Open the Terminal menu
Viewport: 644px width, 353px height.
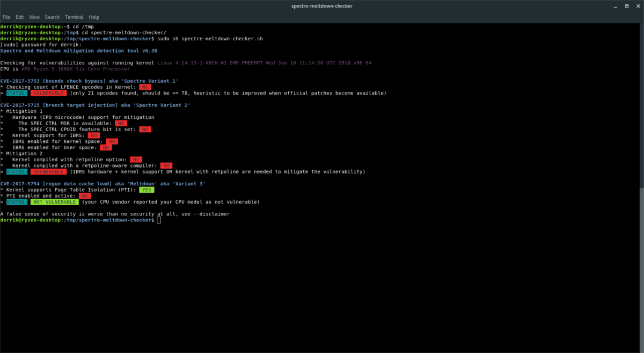tap(75, 17)
